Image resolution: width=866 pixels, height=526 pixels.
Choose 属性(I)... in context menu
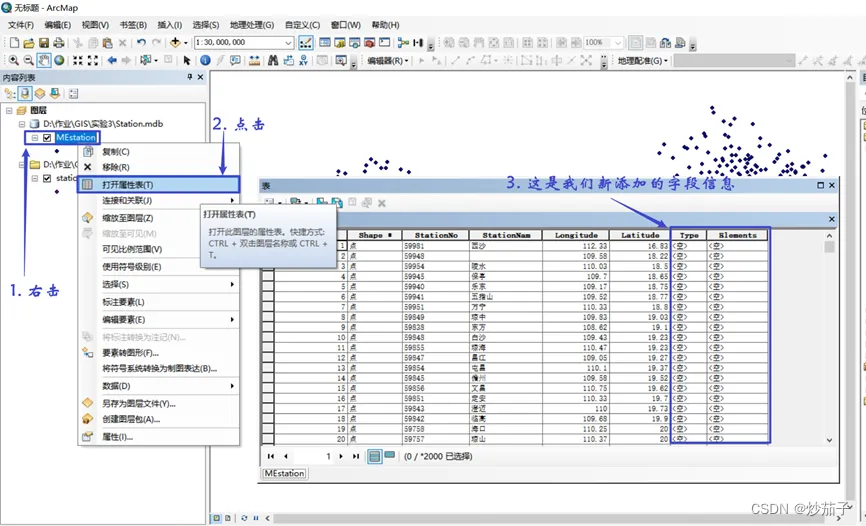tap(159, 437)
